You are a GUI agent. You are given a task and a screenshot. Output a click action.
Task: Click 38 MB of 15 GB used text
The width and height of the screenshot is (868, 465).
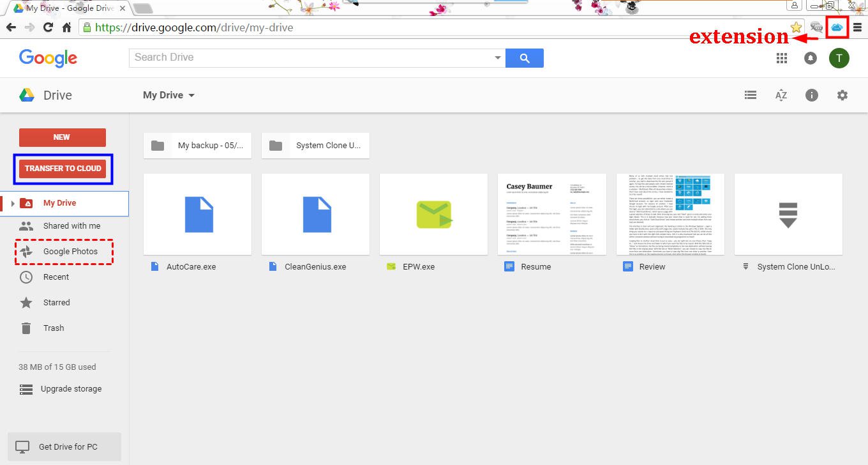click(x=57, y=367)
